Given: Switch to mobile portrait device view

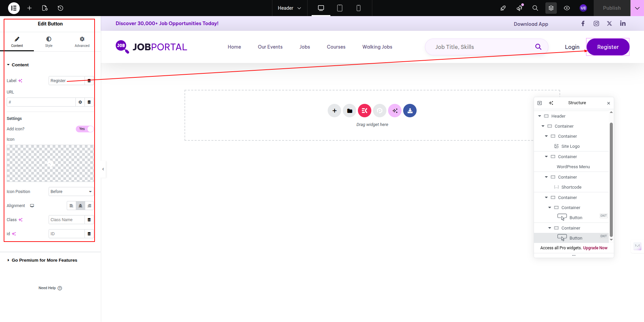Looking at the screenshot, I should [358, 8].
